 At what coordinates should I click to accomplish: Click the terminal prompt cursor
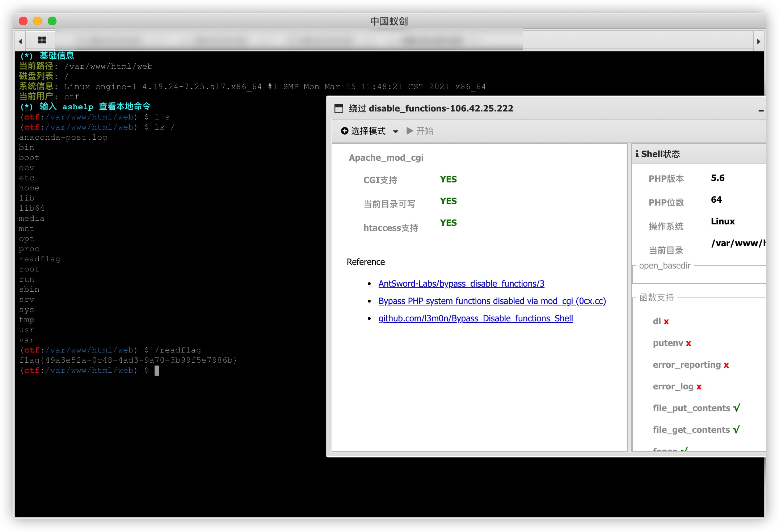pos(157,371)
